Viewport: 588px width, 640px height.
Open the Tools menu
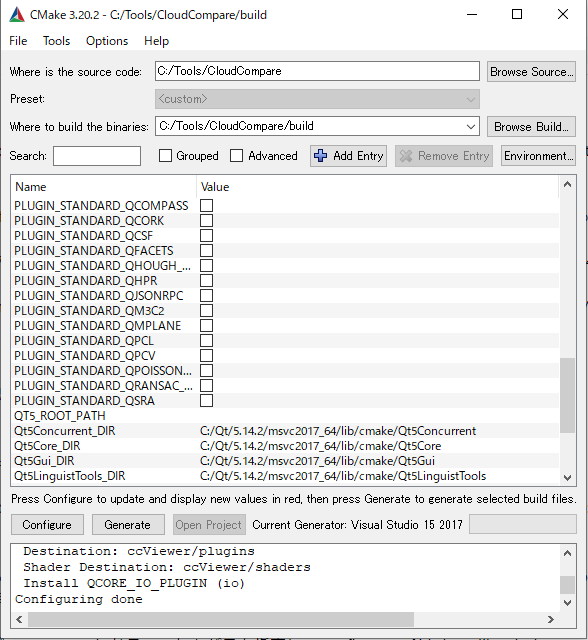(56, 41)
